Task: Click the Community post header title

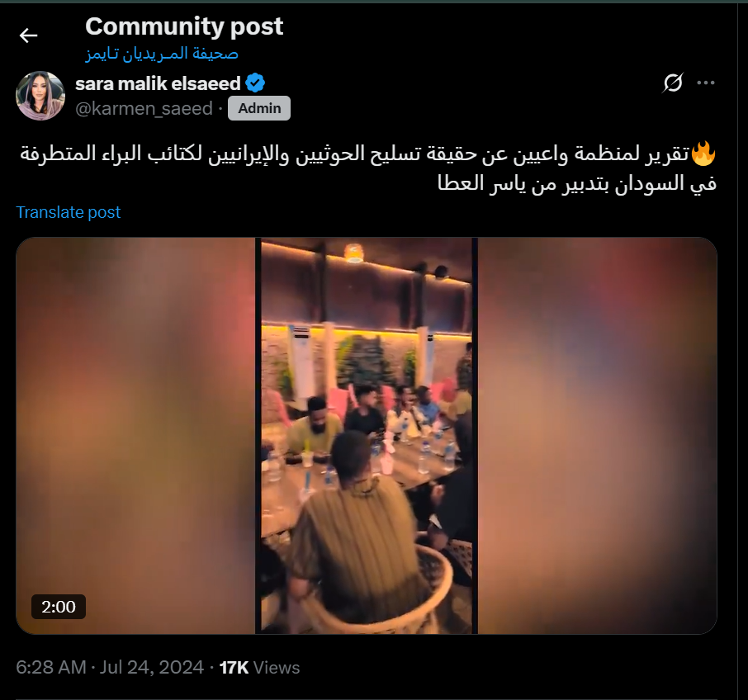Action: [184, 26]
